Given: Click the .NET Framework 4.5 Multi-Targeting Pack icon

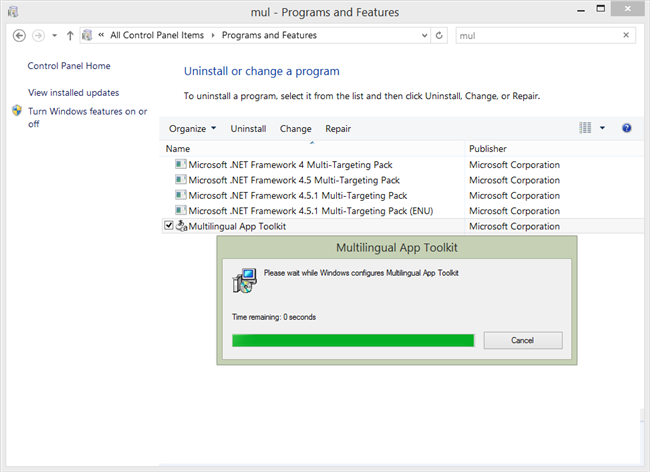Looking at the screenshot, I should point(180,180).
